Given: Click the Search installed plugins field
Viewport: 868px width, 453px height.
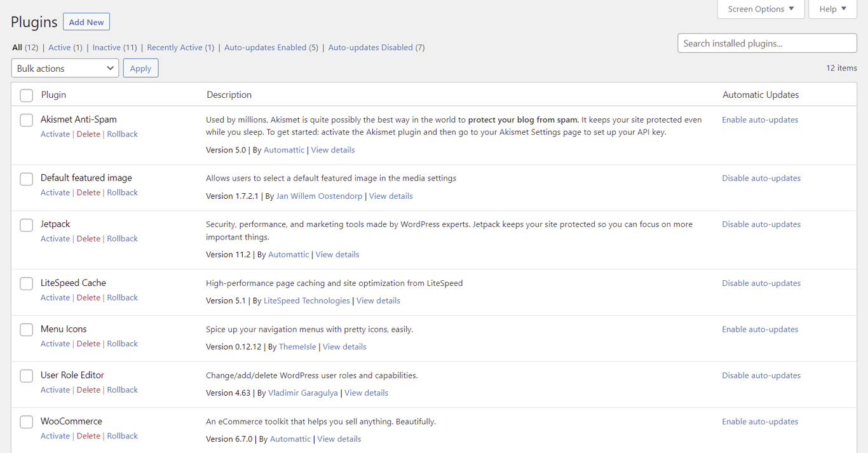Looking at the screenshot, I should (767, 43).
